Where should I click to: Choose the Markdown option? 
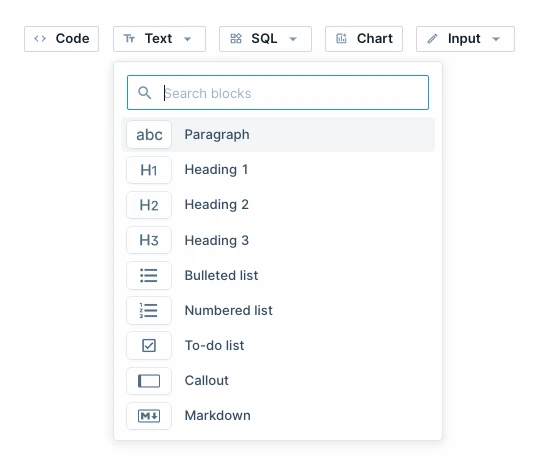(x=278, y=416)
